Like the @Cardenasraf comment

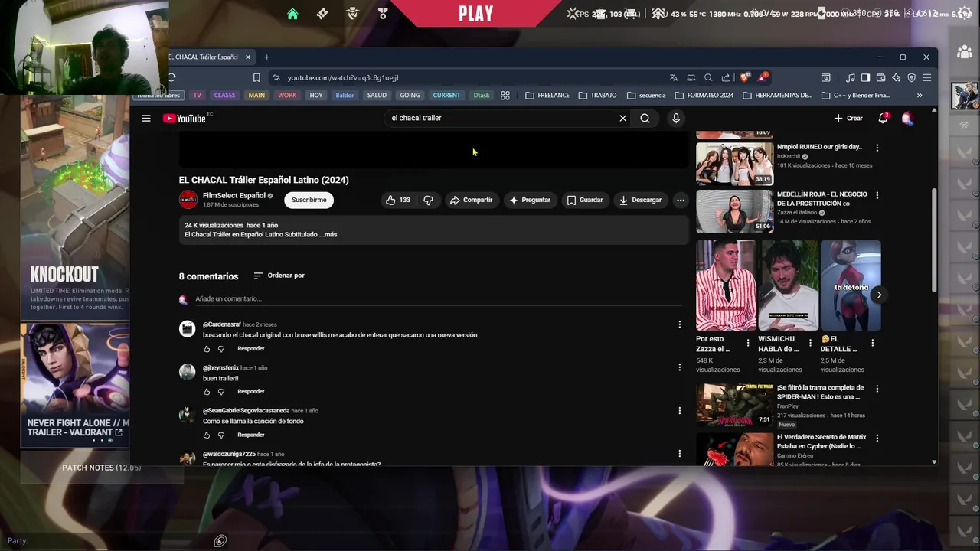pyautogui.click(x=207, y=349)
